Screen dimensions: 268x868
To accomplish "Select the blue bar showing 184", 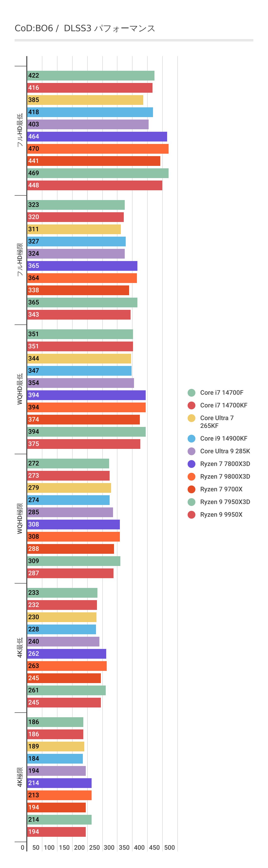I will [55, 759].
